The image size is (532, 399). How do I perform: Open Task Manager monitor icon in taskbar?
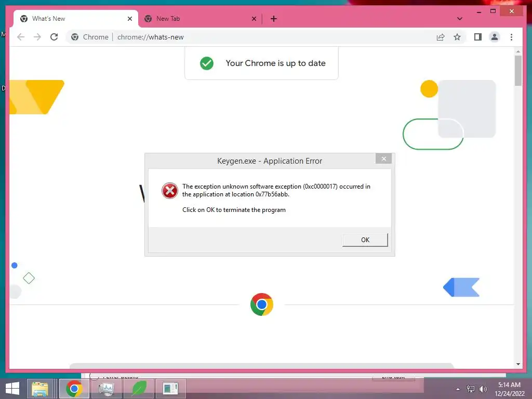pyautogui.click(x=106, y=389)
